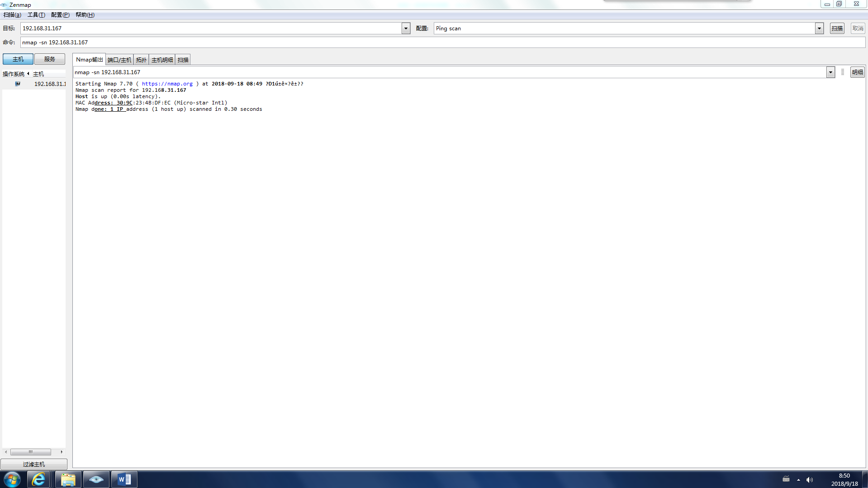
Task: Click the Zenmap eye icon in taskbar
Action: [x=96, y=479]
